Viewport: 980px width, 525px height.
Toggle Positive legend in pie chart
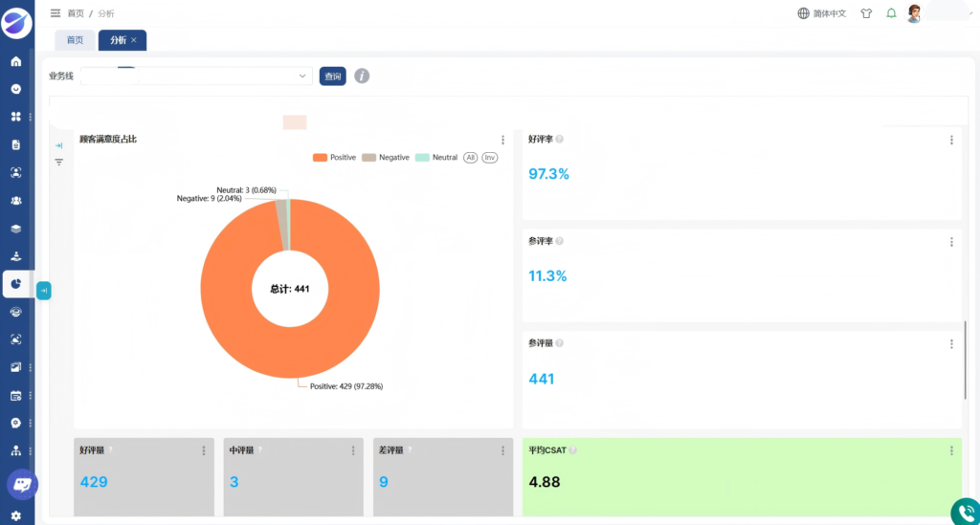coord(334,158)
